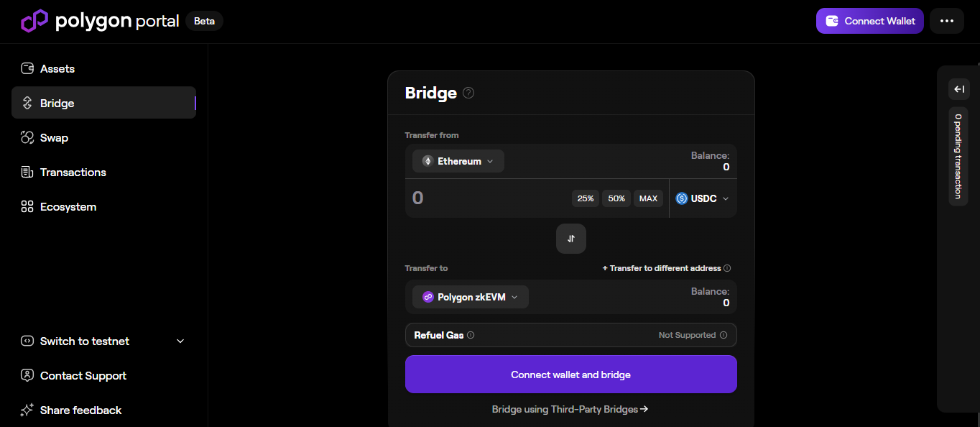The height and width of the screenshot is (427, 980).
Task: Open the Polygon zkEVM destination dropdown
Action: pyautogui.click(x=471, y=297)
